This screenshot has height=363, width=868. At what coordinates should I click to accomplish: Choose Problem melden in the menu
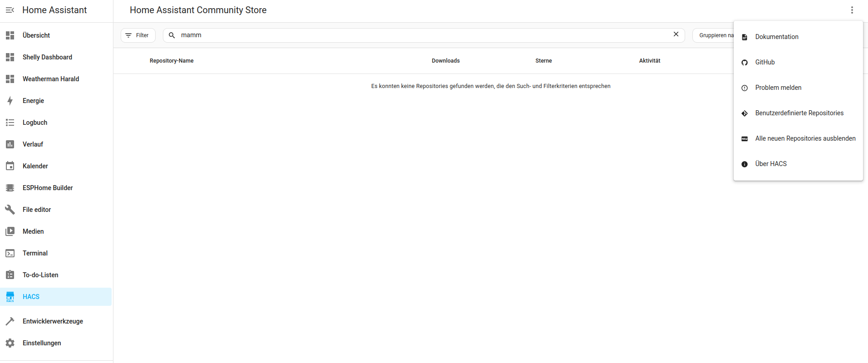798,88
